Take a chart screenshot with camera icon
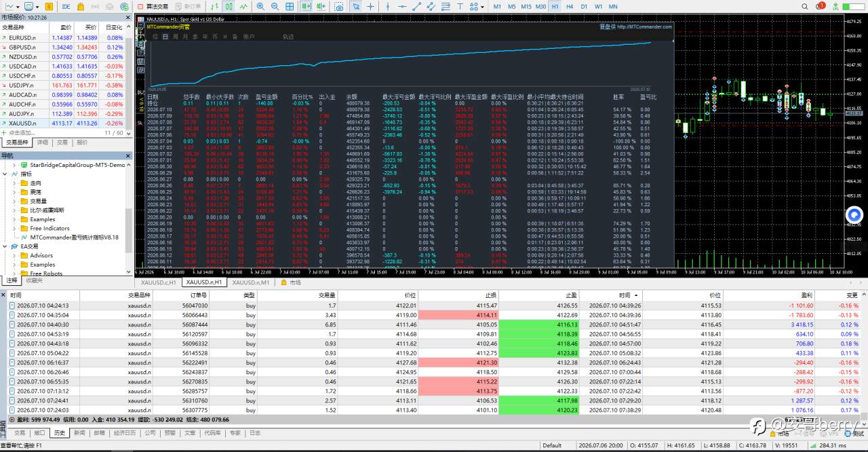 pyautogui.click(x=339, y=6)
